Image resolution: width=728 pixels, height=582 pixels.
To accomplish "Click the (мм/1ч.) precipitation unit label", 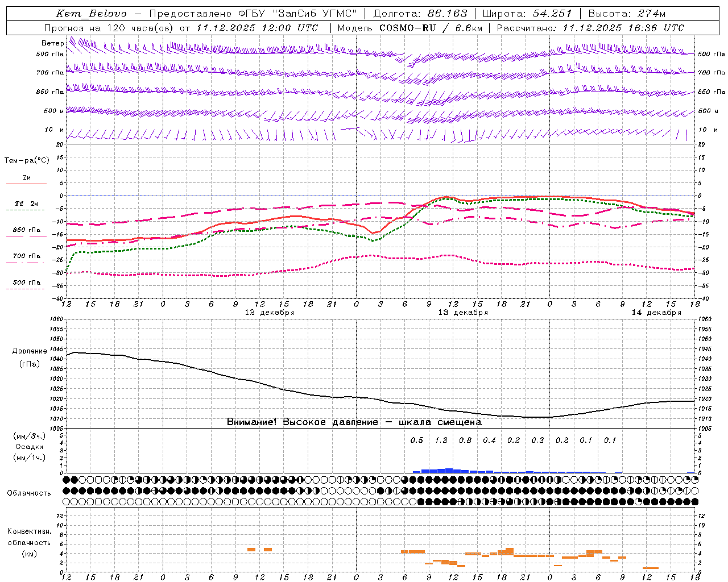I will 30,458.
